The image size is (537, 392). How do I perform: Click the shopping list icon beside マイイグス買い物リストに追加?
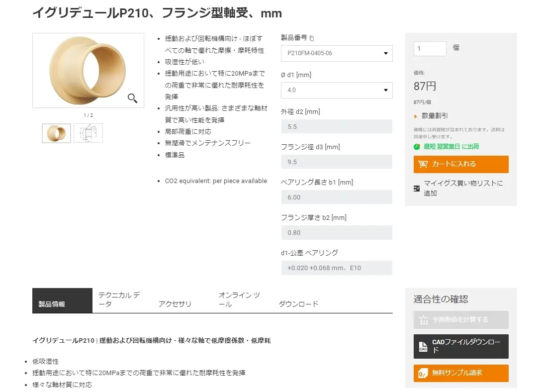click(x=417, y=188)
